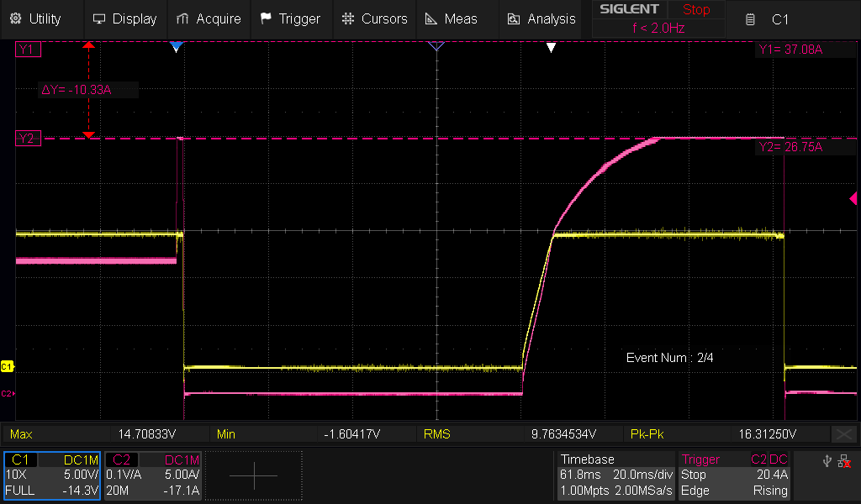Click the pink trigger level arrow
This screenshot has width=861, height=504.
853,198
